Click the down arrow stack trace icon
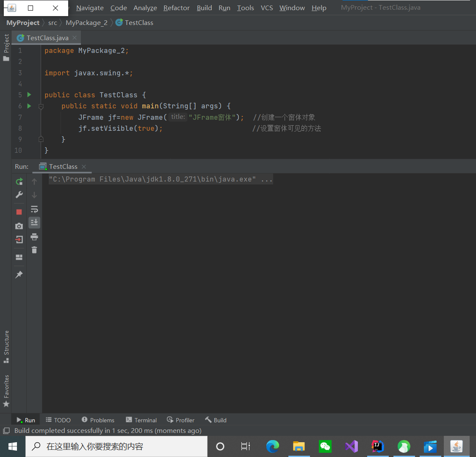The width and height of the screenshot is (476, 457). click(34, 195)
